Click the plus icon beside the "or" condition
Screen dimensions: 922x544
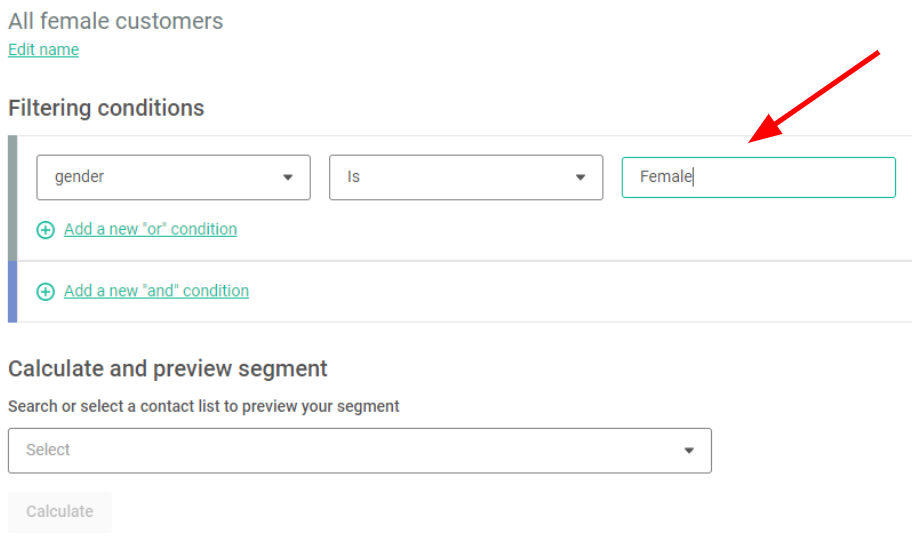click(45, 230)
